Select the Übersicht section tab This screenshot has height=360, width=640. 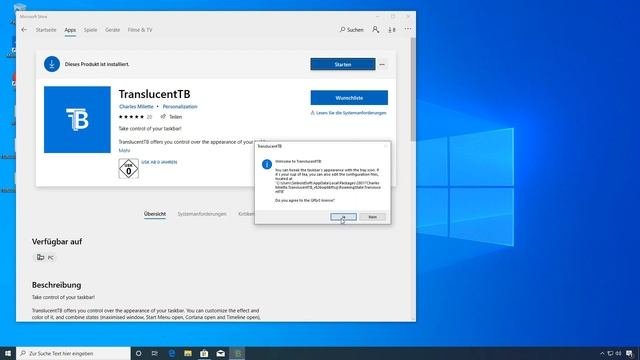(155, 214)
